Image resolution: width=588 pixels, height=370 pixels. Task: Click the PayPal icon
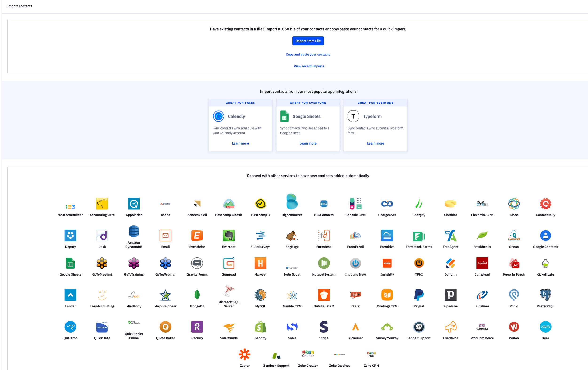418,295
